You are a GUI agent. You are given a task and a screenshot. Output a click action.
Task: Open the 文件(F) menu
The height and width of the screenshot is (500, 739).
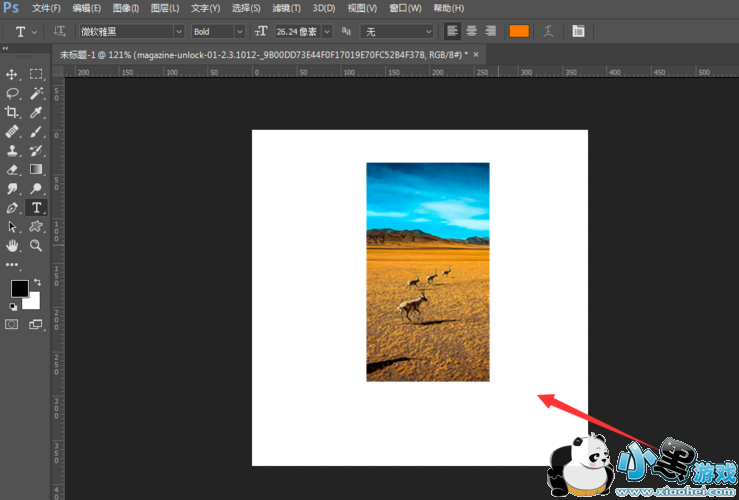[x=46, y=8]
